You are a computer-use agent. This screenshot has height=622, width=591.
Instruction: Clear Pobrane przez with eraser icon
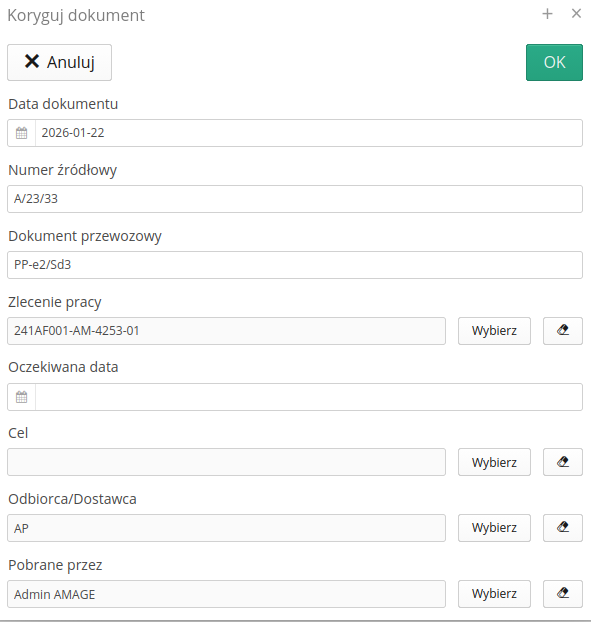[x=563, y=594]
